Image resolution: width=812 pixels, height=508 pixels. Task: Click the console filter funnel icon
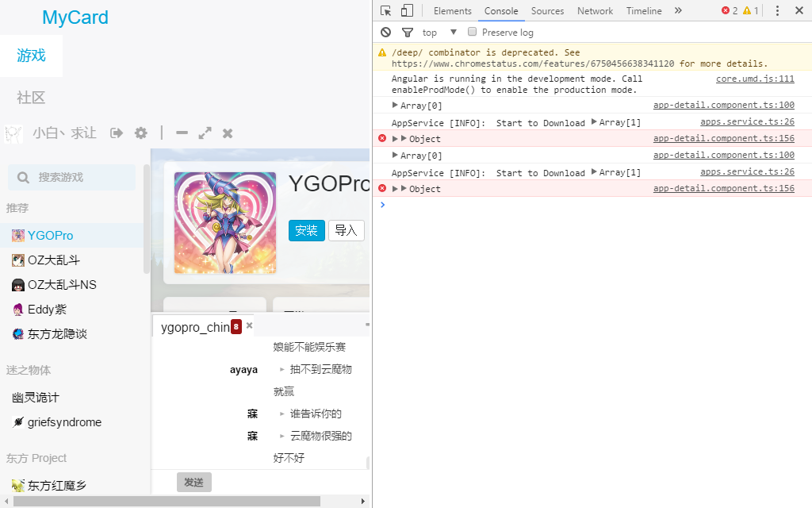coord(407,33)
